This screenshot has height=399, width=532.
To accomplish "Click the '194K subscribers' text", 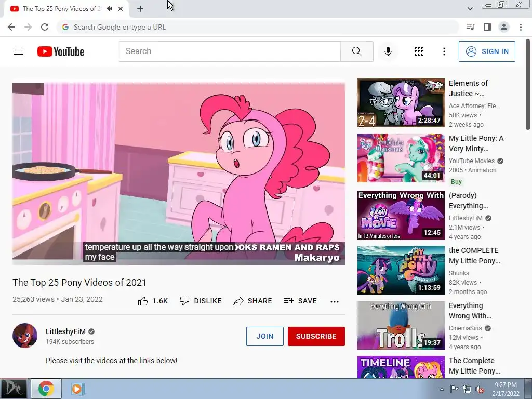I will [70, 342].
